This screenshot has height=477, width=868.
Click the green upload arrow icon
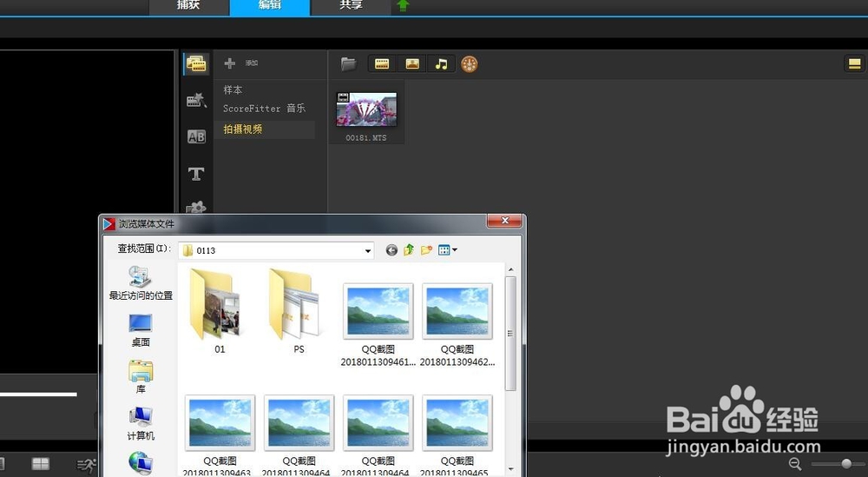[404, 6]
